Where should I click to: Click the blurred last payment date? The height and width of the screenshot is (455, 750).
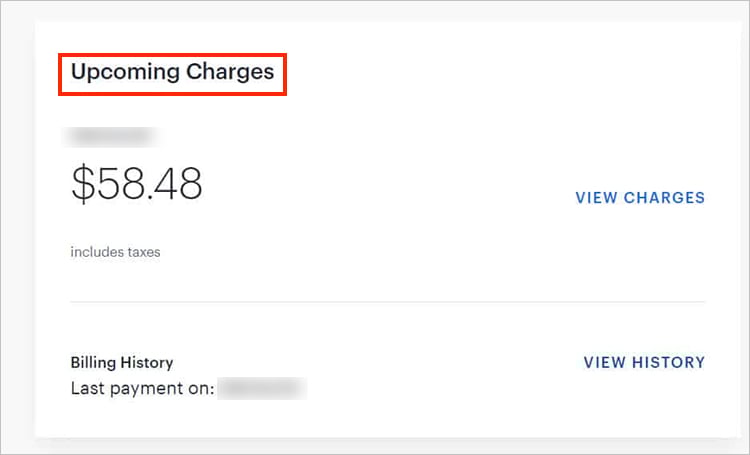tap(262, 387)
